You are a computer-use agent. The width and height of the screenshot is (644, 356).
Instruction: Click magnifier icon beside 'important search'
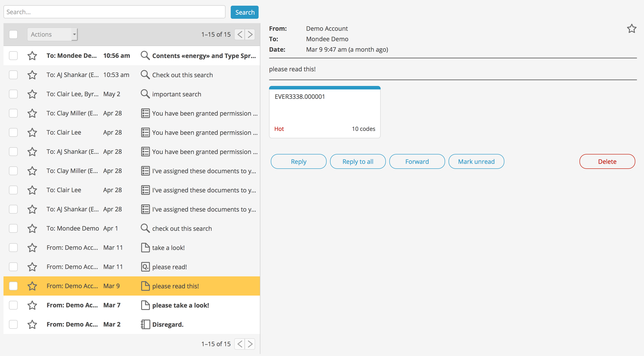click(x=145, y=94)
